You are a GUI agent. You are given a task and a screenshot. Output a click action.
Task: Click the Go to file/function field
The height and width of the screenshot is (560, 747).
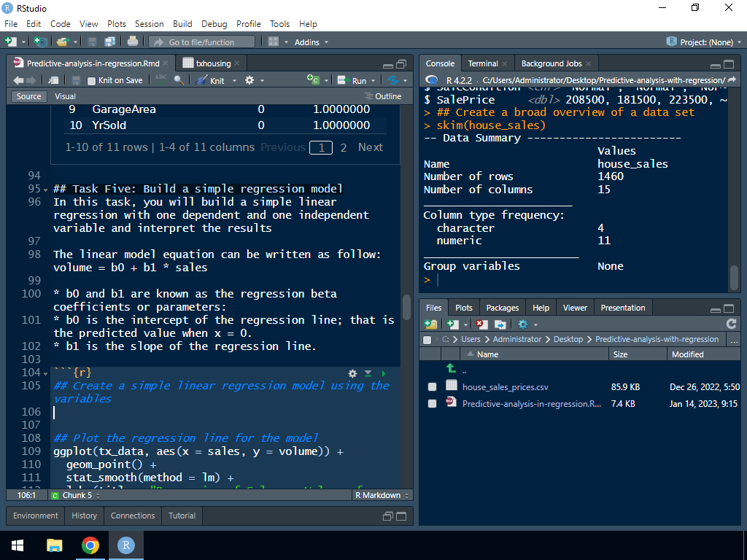[201, 42]
